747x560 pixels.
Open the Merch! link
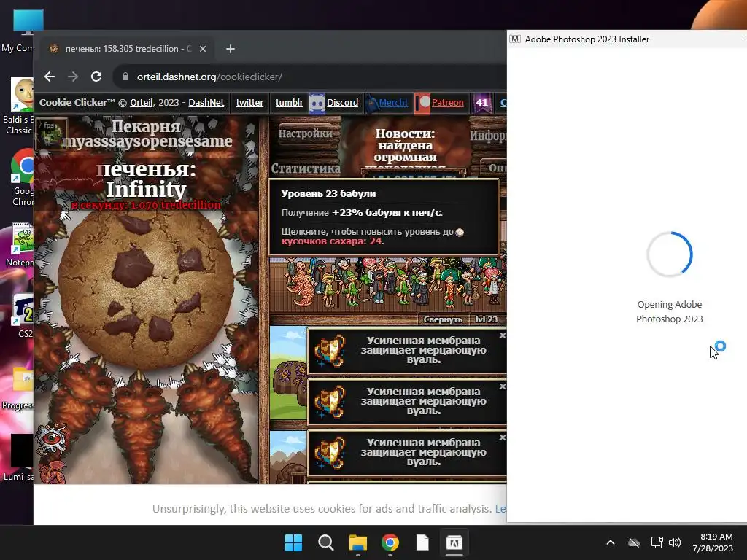click(x=393, y=102)
